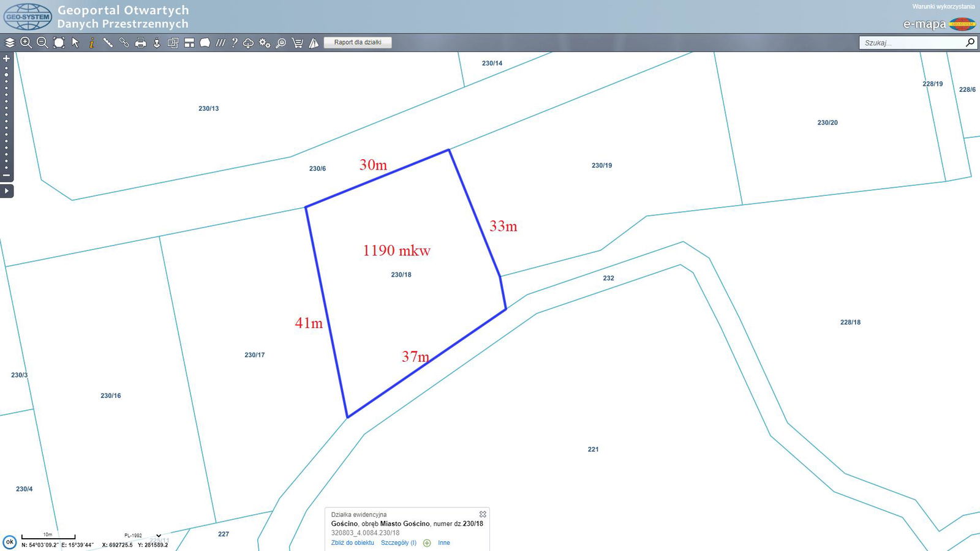
Task: Open the shopping cart icon
Action: [298, 43]
